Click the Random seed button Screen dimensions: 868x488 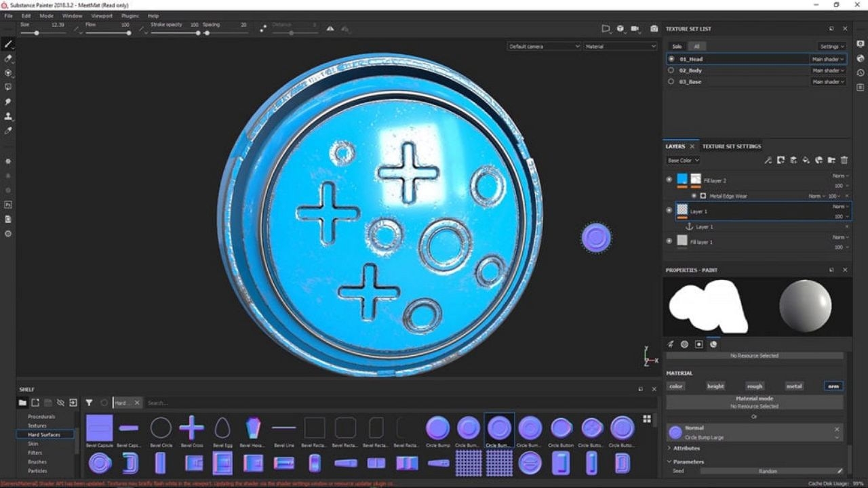[x=768, y=471]
